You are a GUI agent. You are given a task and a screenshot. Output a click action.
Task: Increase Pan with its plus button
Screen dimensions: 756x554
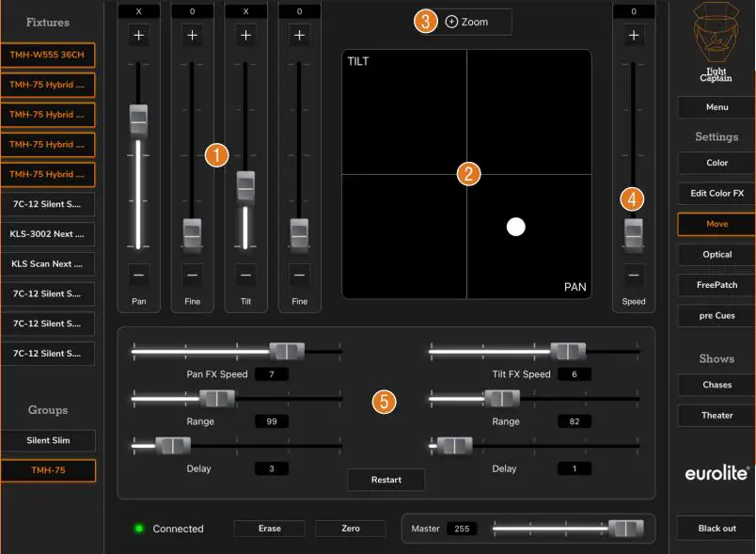point(139,35)
